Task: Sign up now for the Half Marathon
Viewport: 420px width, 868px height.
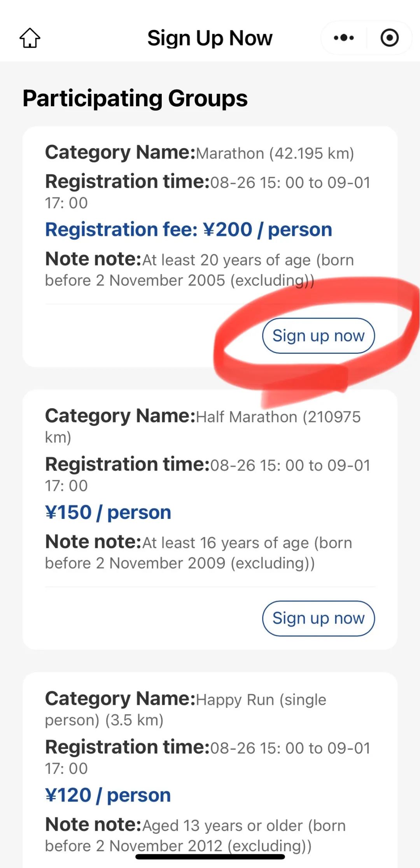Action: [x=318, y=618]
